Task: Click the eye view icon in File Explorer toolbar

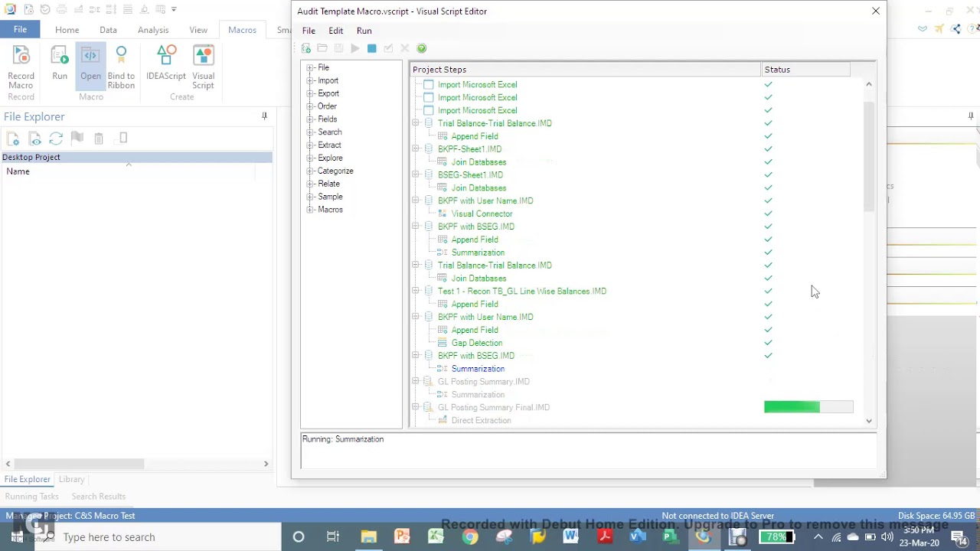Action: [x=34, y=139]
